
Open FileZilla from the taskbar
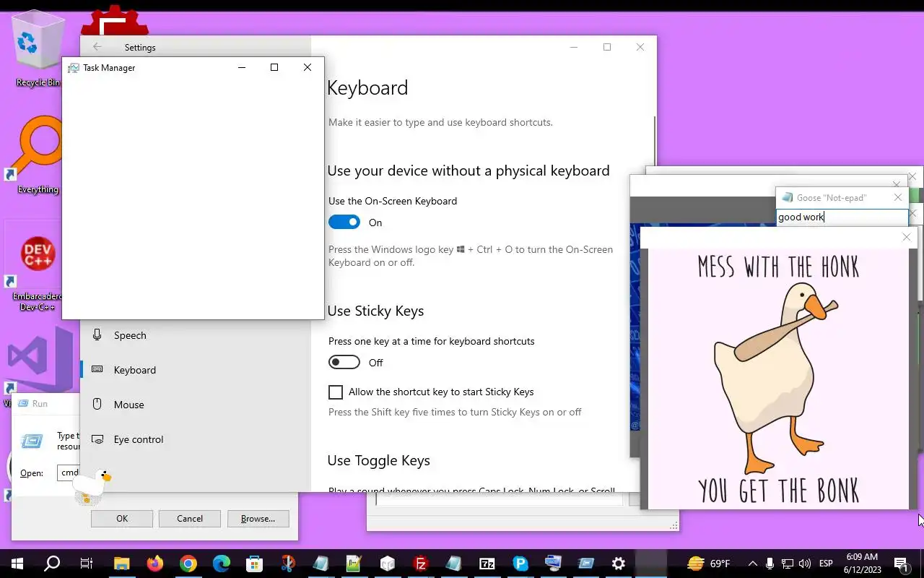[420, 564]
